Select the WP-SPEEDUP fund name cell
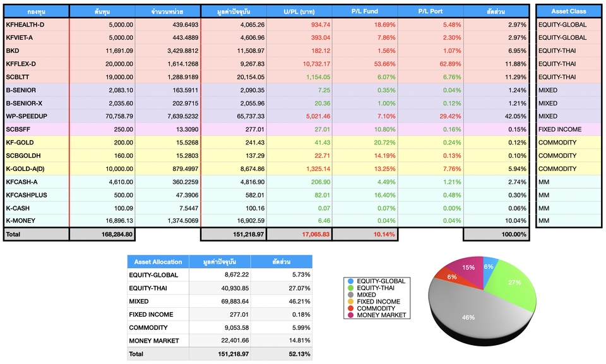Screen dimensions: 606x364 click(x=37, y=116)
